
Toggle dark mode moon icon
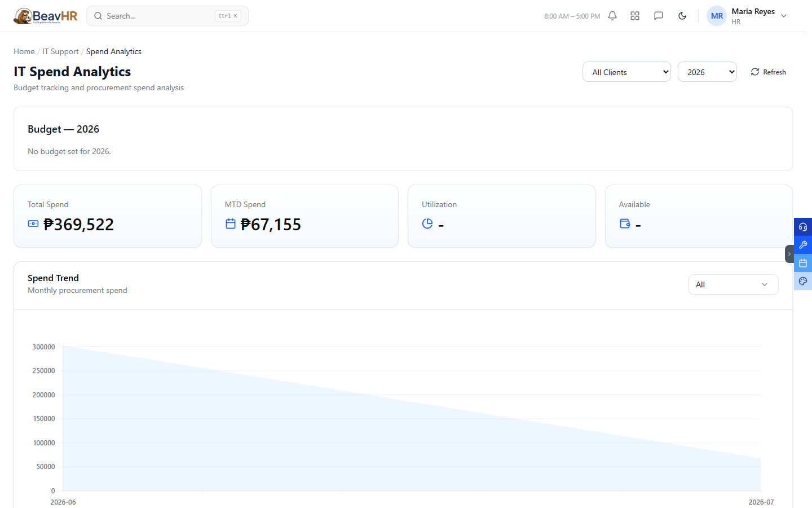[x=682, y=16]
